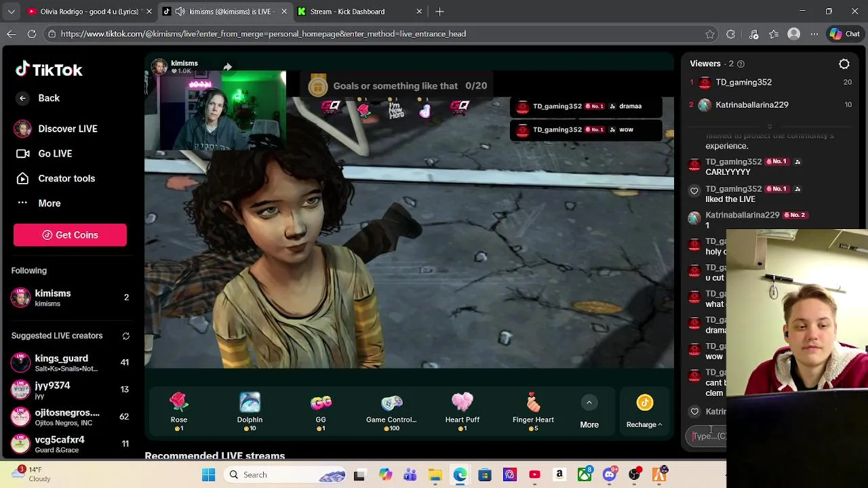
Task: Open File Explorer from taskbar
Action: tap(435, 475)
